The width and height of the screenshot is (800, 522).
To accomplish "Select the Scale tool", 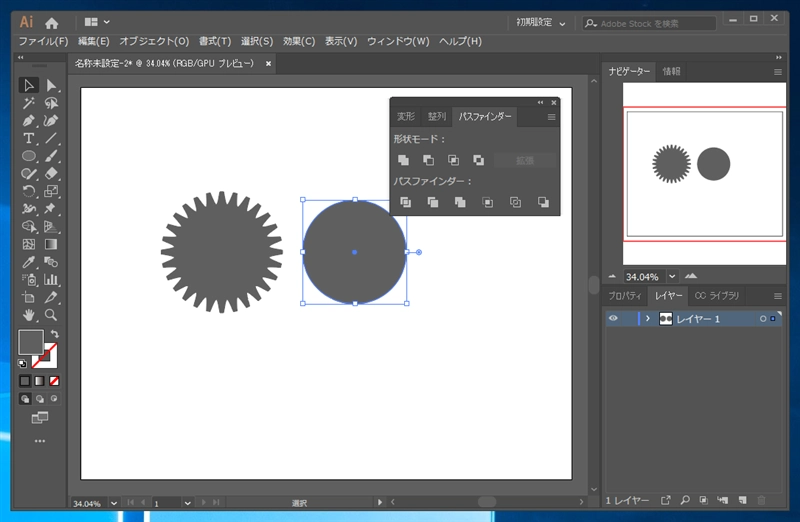I will click(x=51, y=191).
